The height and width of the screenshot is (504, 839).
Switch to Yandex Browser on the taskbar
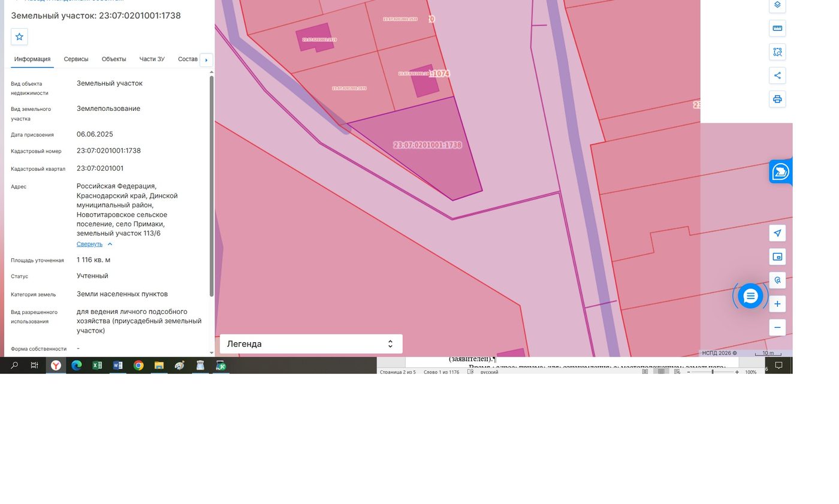56,366
